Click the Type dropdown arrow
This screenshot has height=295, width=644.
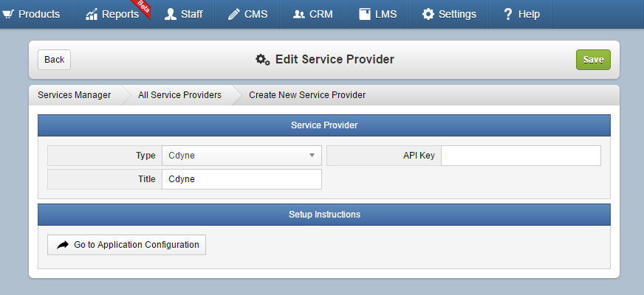tap(312, 156)
